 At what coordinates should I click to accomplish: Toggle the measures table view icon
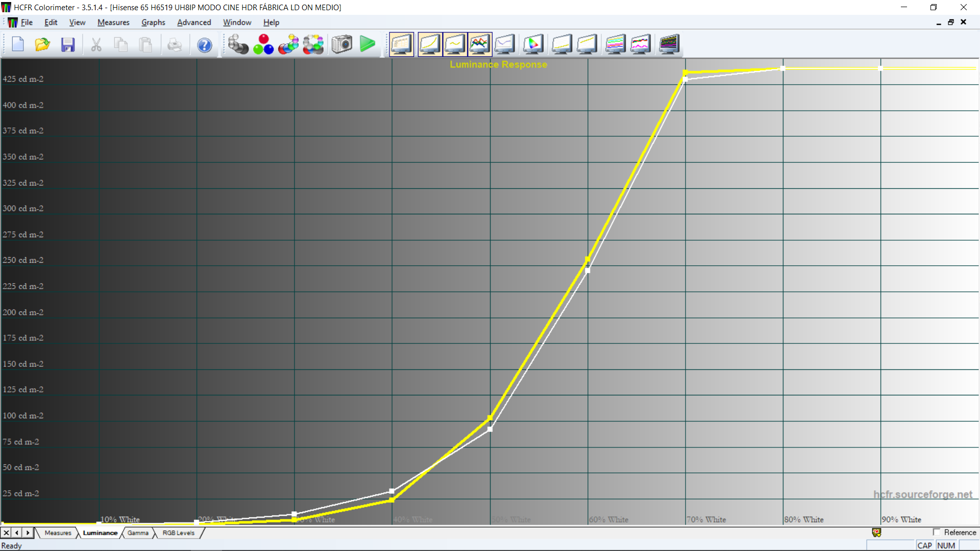[x=402, y=44]
